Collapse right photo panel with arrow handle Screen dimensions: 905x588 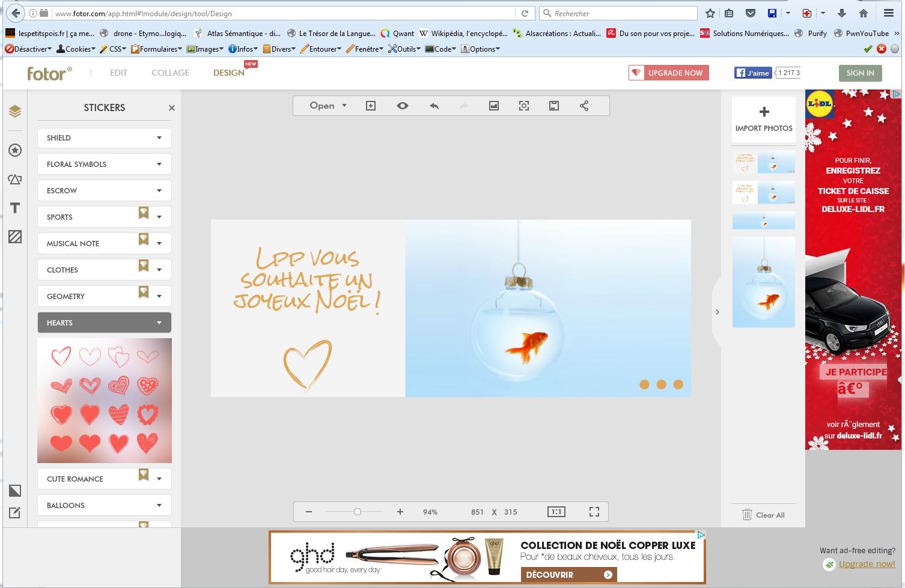tap(717, 312)
